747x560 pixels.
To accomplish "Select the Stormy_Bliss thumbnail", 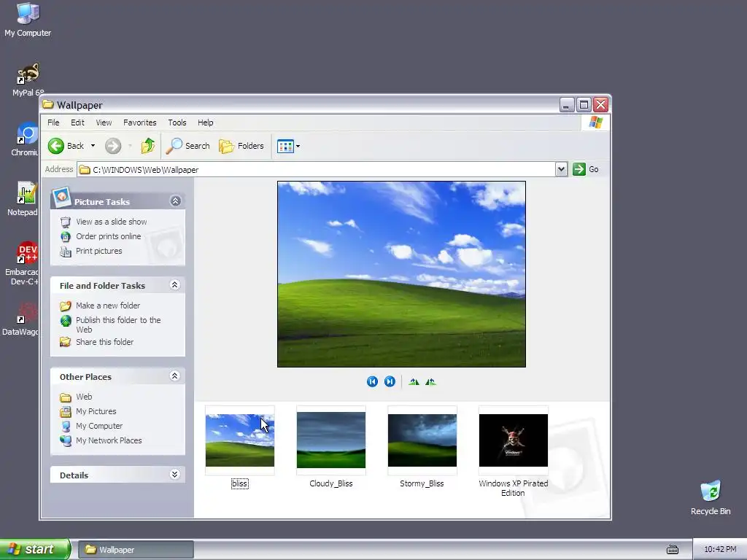I will tap(422, 440).
